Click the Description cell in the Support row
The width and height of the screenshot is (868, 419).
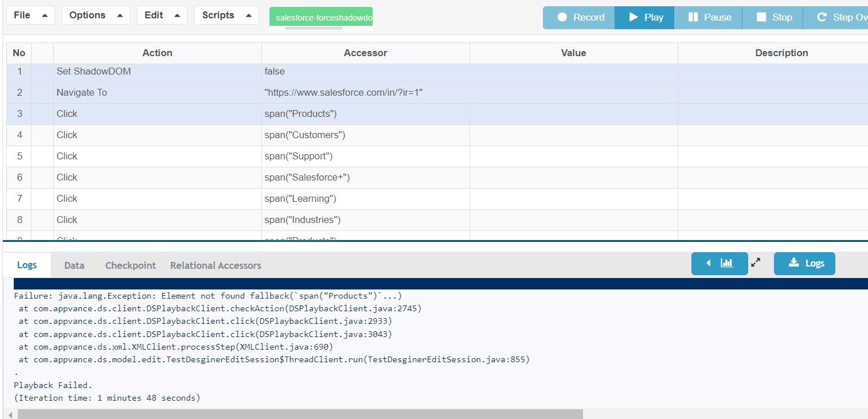(x=773, y=156)
